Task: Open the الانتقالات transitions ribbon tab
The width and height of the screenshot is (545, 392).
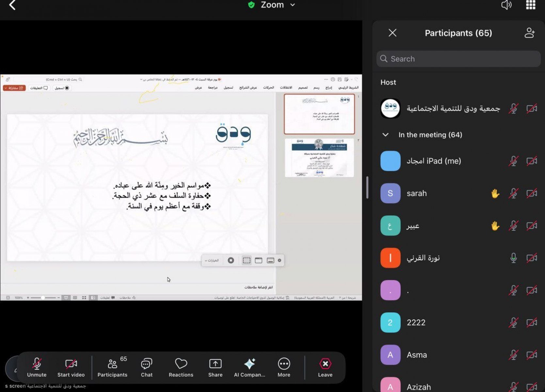Action: click(x=286, y=88)
